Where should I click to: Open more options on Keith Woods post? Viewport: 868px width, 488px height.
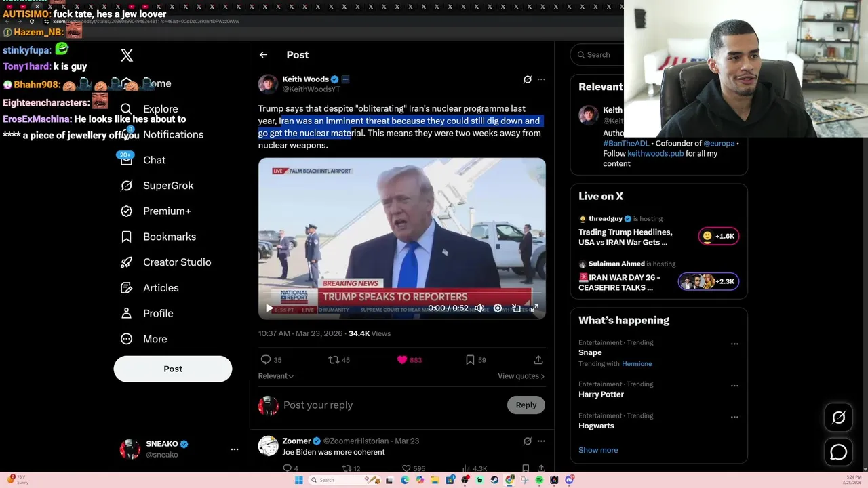click(541, 79)
